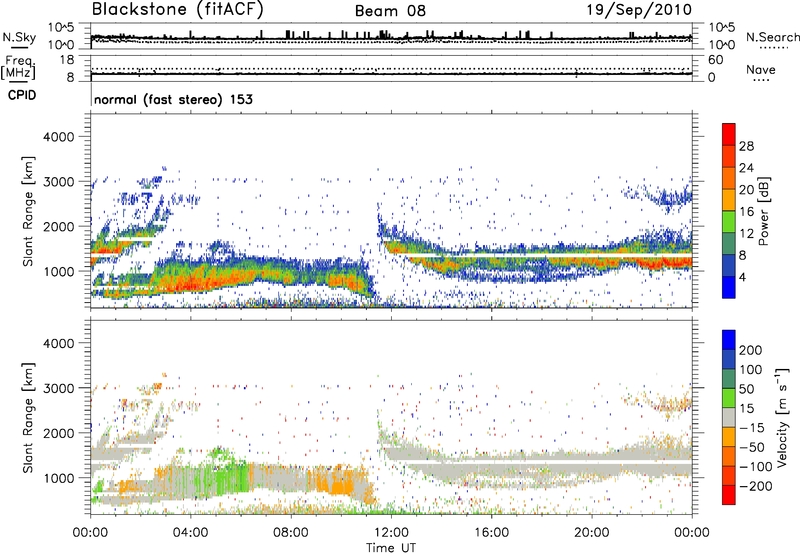Screen dimensions: 800x554
Task: Click the "-50" label on Velocity color bar
Action: click(x=751, y=447)
